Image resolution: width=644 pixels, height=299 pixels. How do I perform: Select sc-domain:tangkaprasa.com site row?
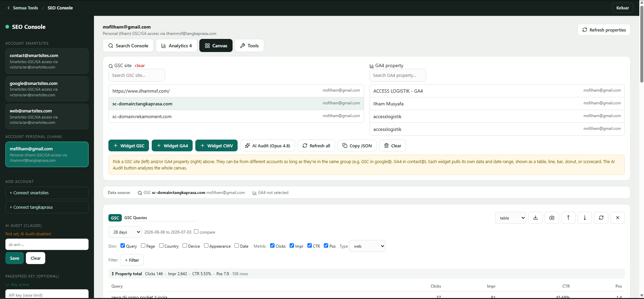(x=236, y=104)
